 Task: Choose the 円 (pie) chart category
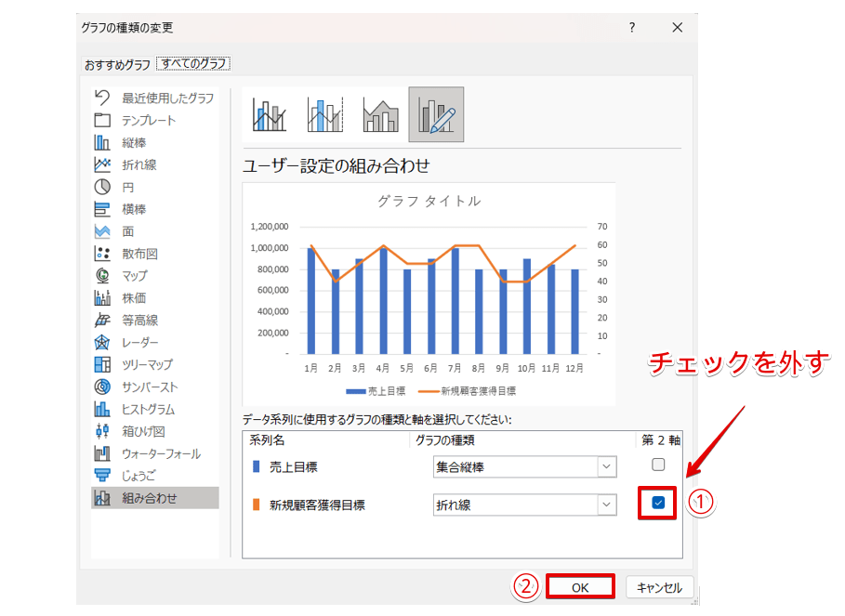(x=127, y=187)
